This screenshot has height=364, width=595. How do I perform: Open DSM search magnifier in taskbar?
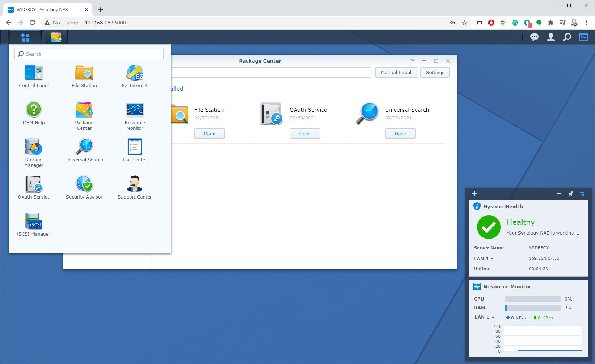coord(567,37)
